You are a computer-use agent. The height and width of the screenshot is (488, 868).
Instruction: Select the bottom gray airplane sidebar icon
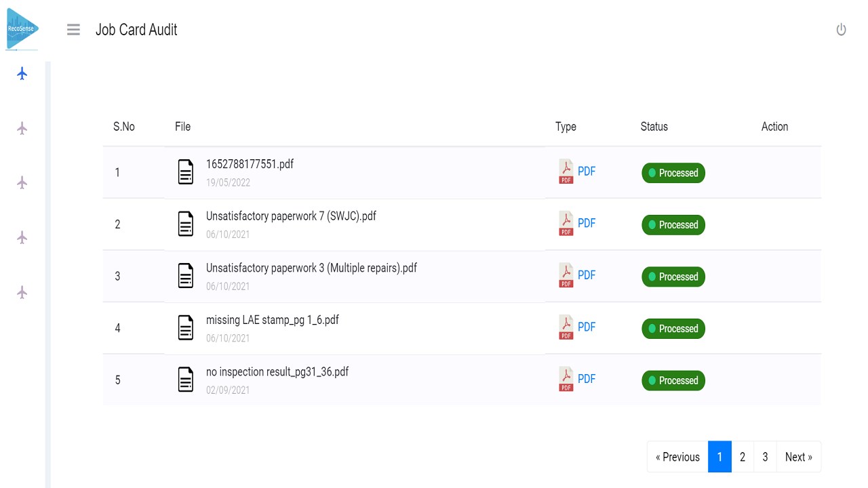[22, 292]
